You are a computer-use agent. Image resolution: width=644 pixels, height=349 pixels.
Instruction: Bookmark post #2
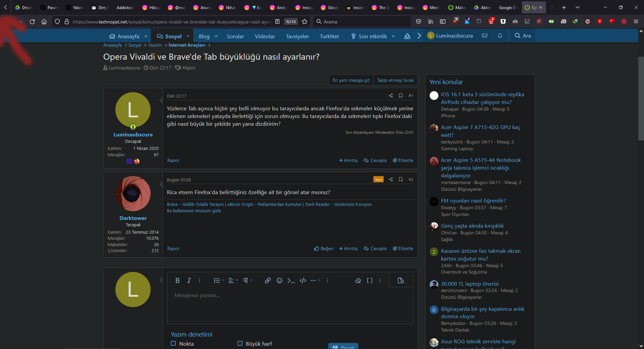coord(400,180)
